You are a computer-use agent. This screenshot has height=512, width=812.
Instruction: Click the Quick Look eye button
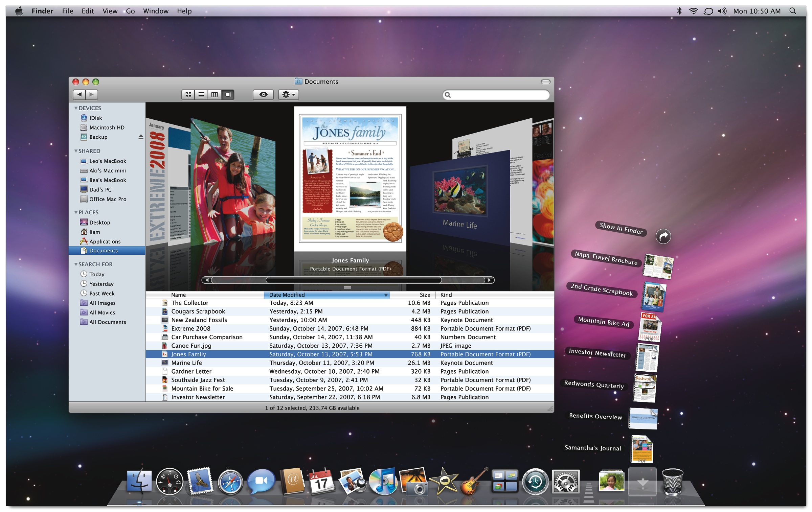263,95
